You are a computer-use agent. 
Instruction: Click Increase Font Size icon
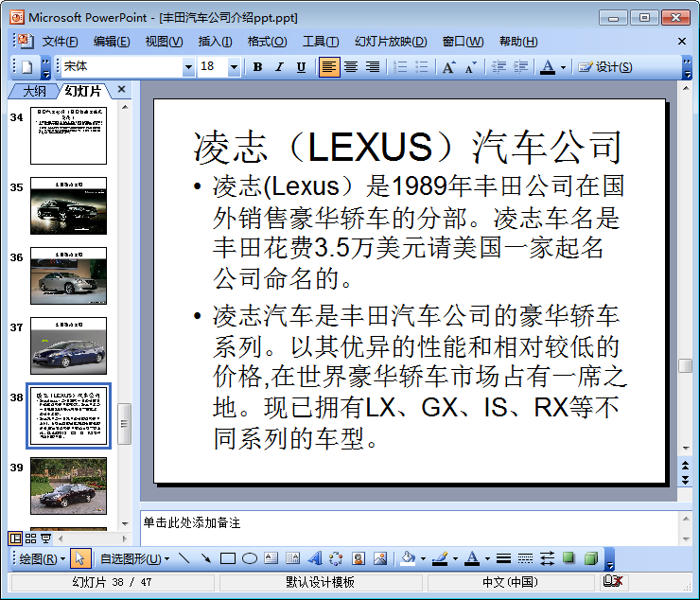(449, 67)
